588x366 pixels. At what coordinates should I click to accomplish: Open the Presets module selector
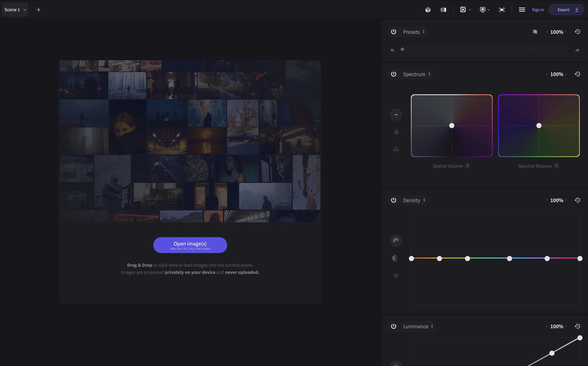pos(414,32)
